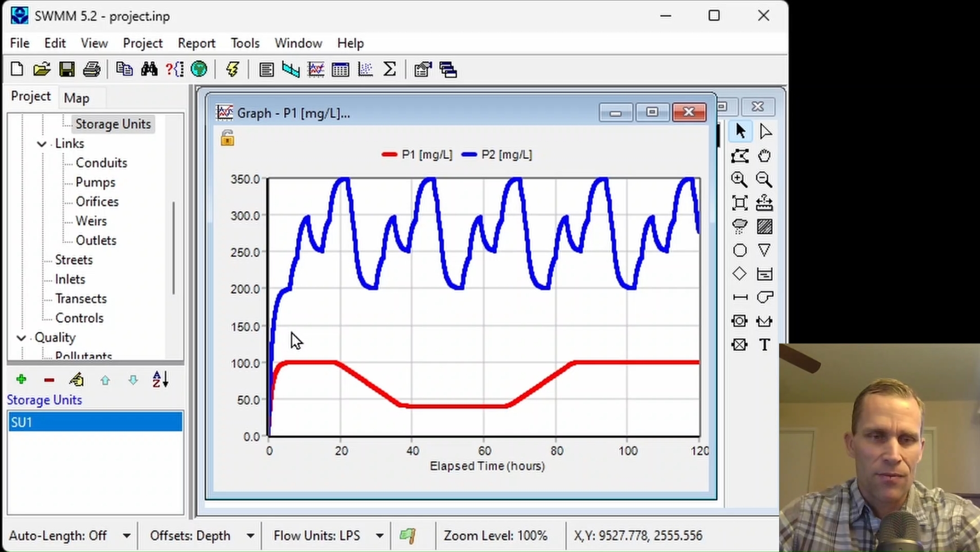The height and width of the screenshot is (552, 980).
Task: Click the P2 blue legend swatch
Action: point(469,154)
